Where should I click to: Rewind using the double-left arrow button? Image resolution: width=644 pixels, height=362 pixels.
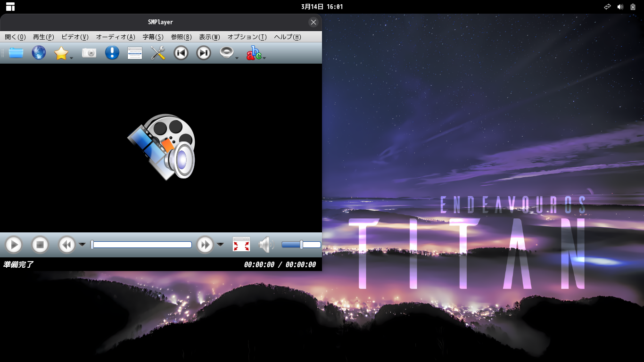[x=67, y=245]
